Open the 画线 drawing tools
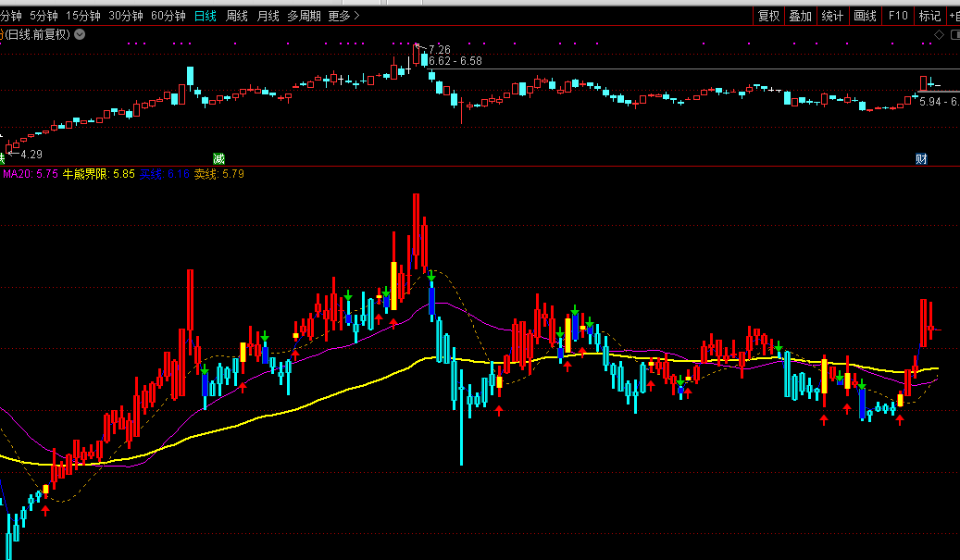 coord(865,16)
